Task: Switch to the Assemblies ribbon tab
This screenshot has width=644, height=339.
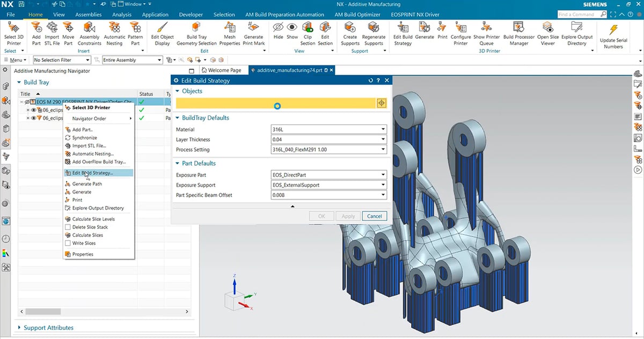Action: (89, 14)
